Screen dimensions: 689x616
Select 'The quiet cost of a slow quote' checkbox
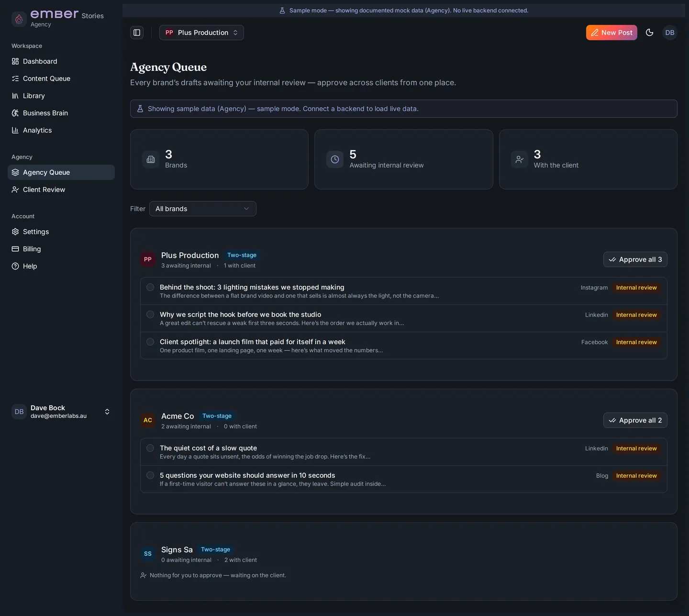pyautogui.click(x=150, y=448)
